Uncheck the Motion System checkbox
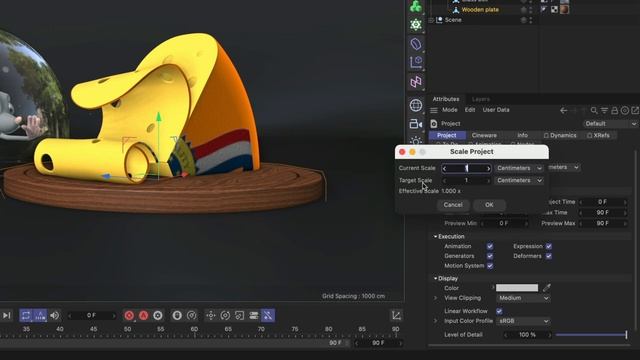Screen dimensions: 640x360 point(490,266)
